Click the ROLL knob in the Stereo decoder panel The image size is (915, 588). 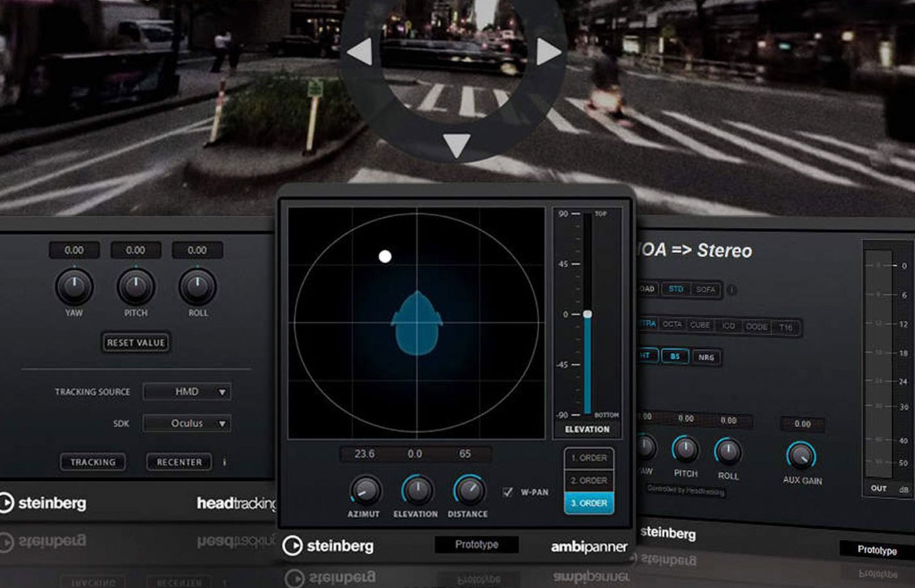[727, 451]
